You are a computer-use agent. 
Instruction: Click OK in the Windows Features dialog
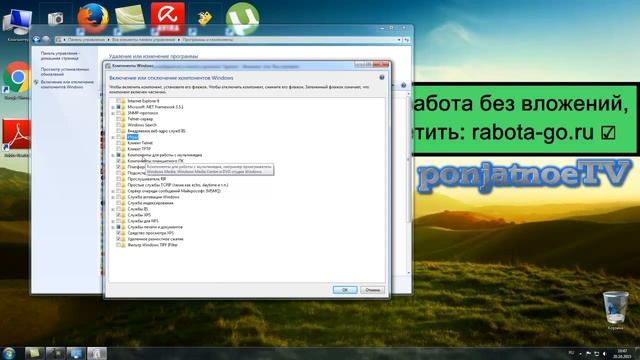345,290
